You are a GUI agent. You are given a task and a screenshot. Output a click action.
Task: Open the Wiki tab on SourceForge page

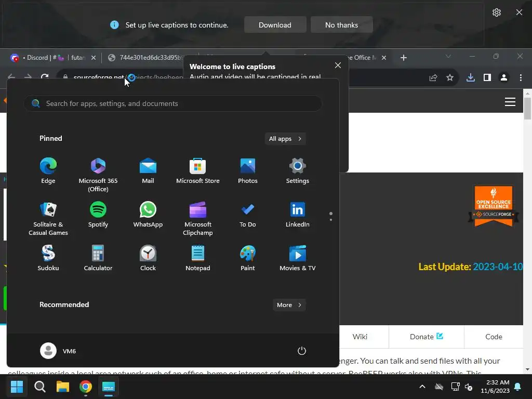point(360,337)
